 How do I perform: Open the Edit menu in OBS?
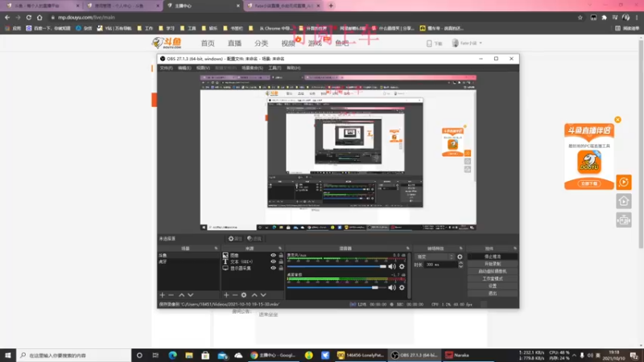tap(184, 68)
